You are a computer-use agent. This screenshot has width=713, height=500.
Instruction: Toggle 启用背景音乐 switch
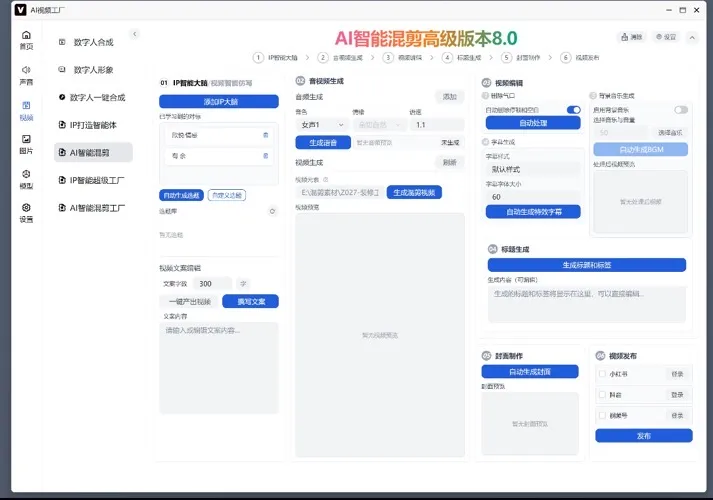pos(681,110)
